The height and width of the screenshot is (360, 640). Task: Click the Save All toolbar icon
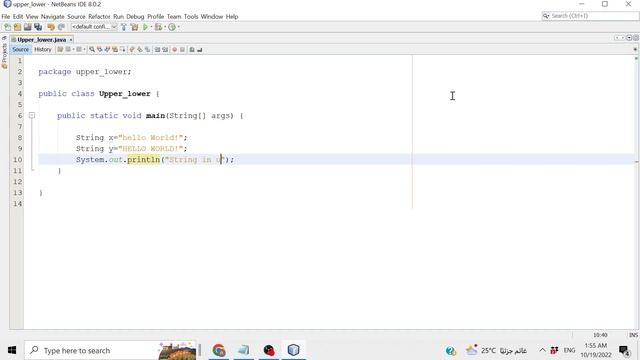pos(38,27)
